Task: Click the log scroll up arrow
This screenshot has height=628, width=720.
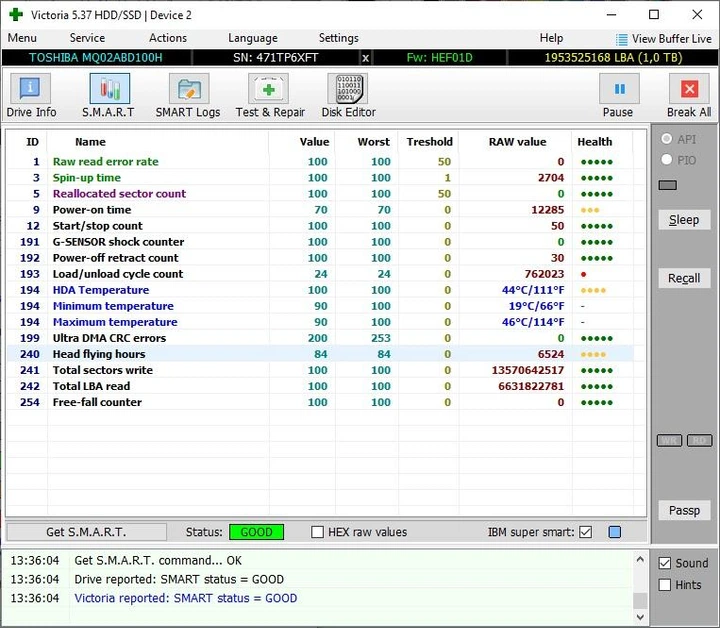Action: pos(640,560)
